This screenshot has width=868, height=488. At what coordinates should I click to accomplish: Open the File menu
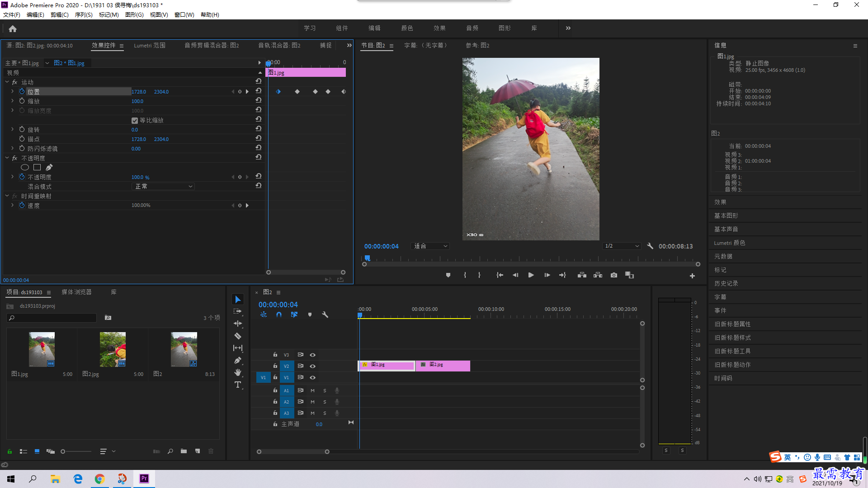pos(12,15)
